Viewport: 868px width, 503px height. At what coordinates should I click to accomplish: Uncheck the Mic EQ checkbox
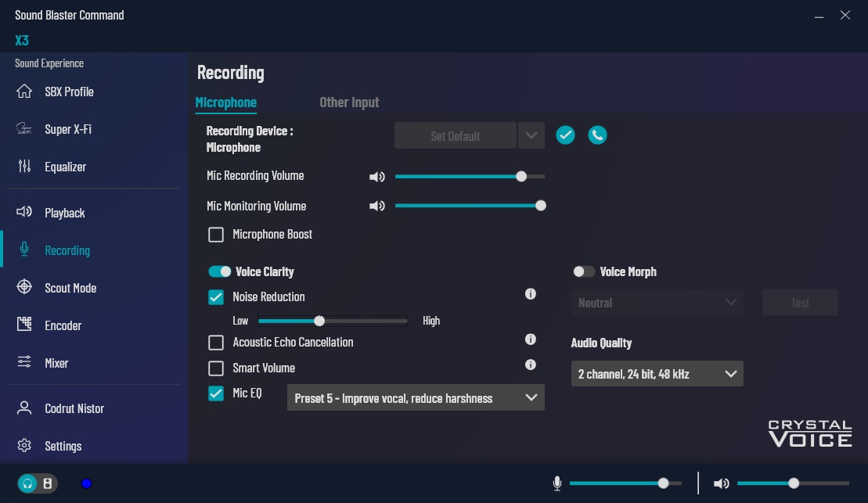[216, 393]
